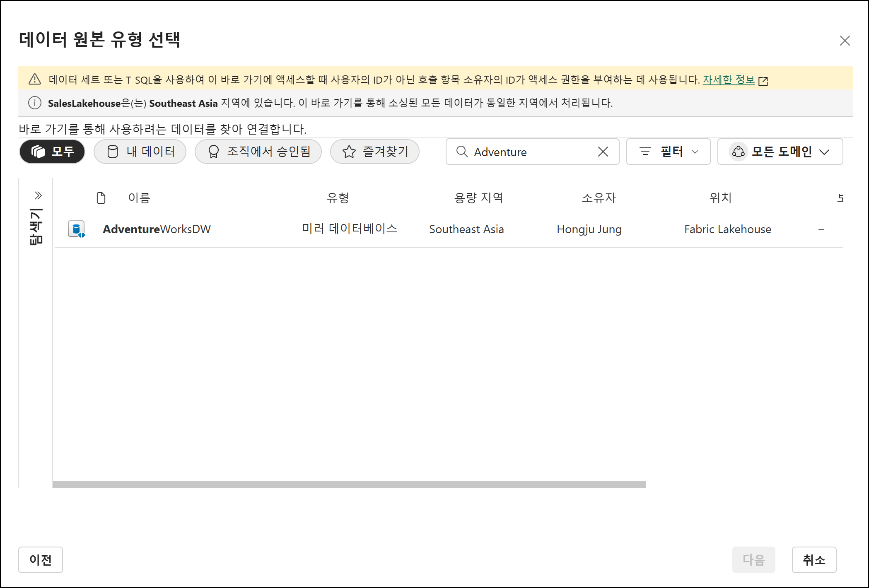
Task: Open the 자세한 정보 link
Action: point(729,80)
